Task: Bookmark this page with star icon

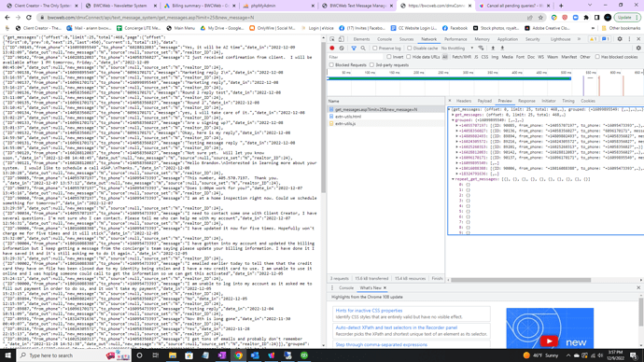Action: pyautogui.click(x=540, y=17)
